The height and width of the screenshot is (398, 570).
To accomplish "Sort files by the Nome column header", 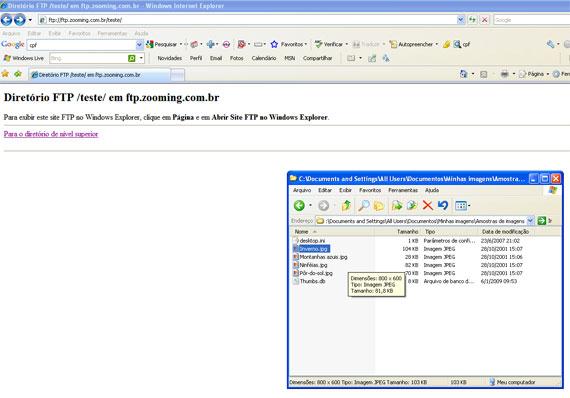I will (332, 232).
